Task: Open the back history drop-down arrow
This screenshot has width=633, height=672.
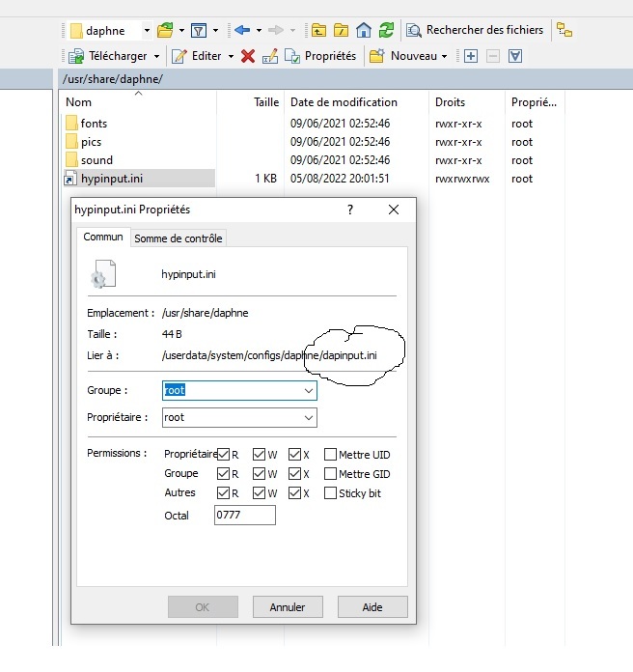Action: (x=259, y=31)
